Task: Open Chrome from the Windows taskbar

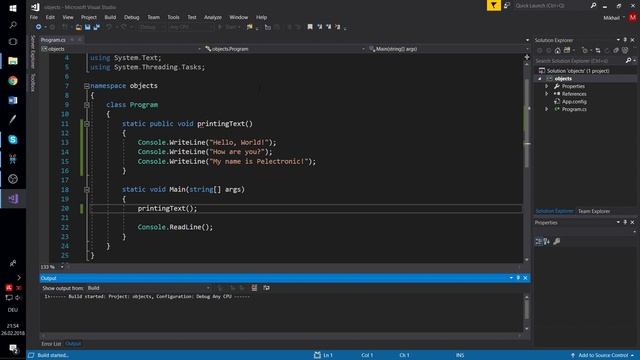Action: (x=13, y=81)
